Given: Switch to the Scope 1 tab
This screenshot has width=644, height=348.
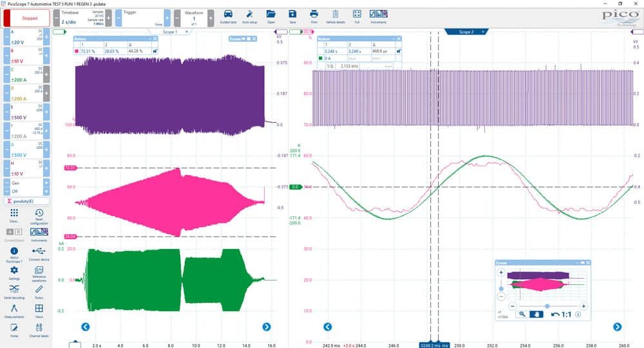Looking at the screenshot, I should click(170, 32).
